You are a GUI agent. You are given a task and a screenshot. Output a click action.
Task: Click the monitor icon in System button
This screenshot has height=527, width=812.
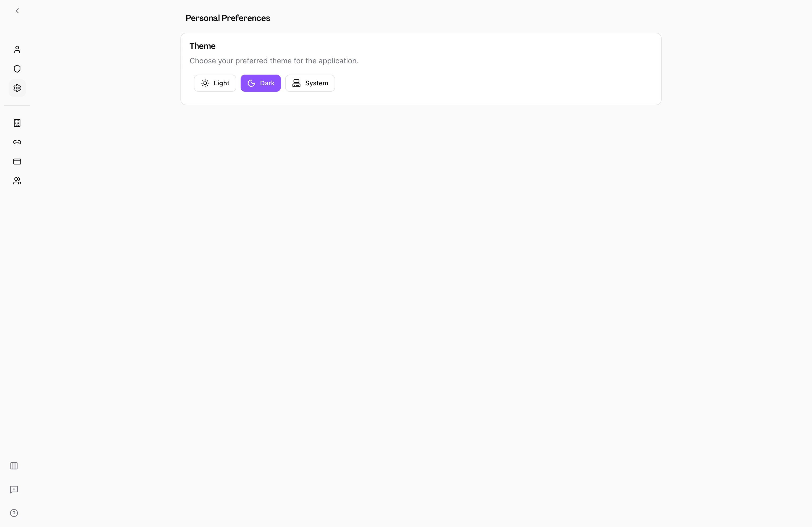[x=296, y=83]
